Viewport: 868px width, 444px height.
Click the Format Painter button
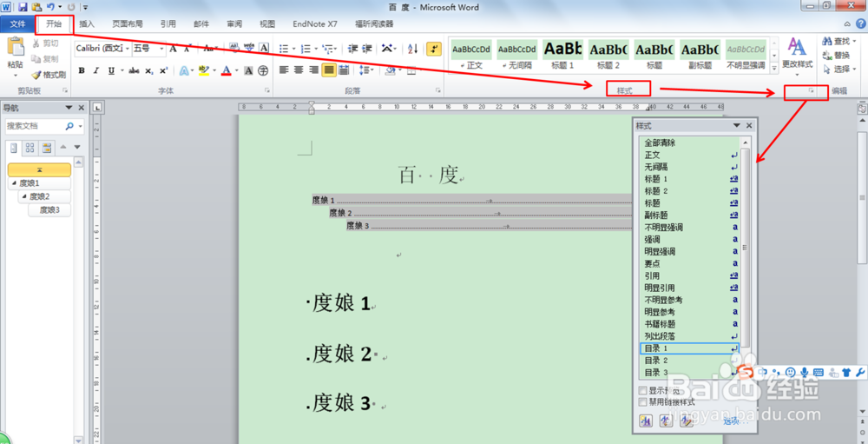[49, 75]
